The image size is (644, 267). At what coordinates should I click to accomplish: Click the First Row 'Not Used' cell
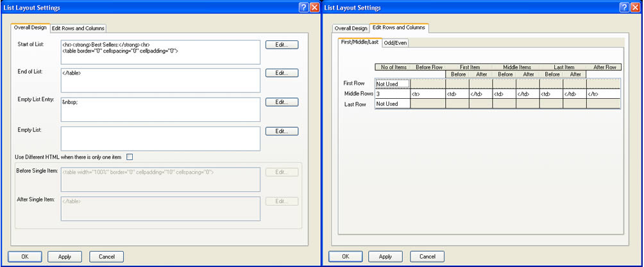tap(392, 83)
